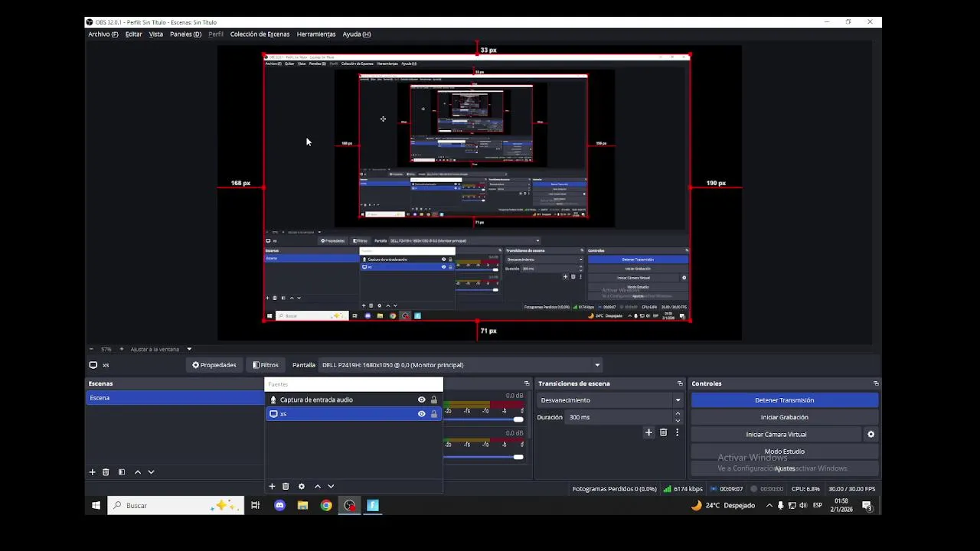The width and height of the screenshot is (980, 551).
Task: Pop out the audio mixer dock
Action: coord(527,383)
